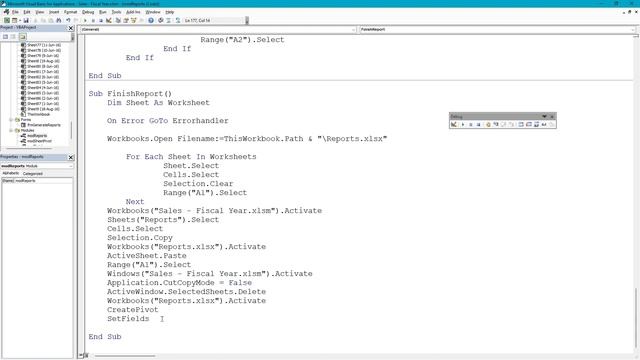Open the File menu
This screenshot has width=640, height=360.
[x=15, y=12]
